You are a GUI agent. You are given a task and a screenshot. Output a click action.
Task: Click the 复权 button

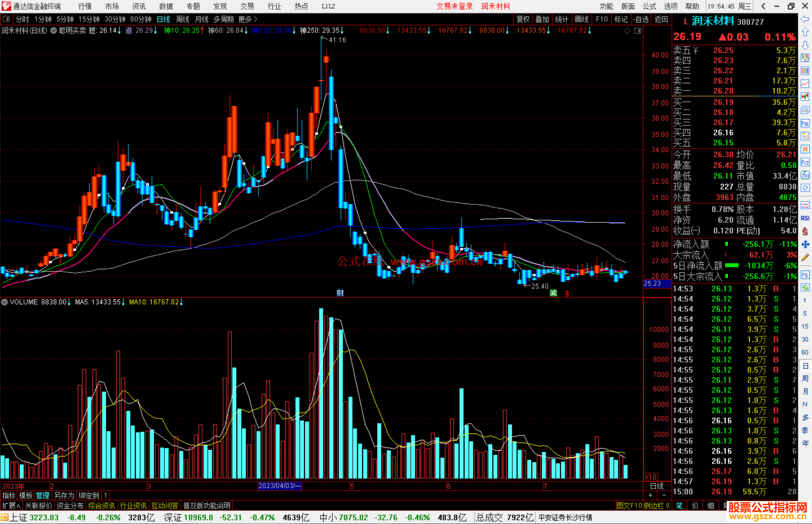click(523, 19)
